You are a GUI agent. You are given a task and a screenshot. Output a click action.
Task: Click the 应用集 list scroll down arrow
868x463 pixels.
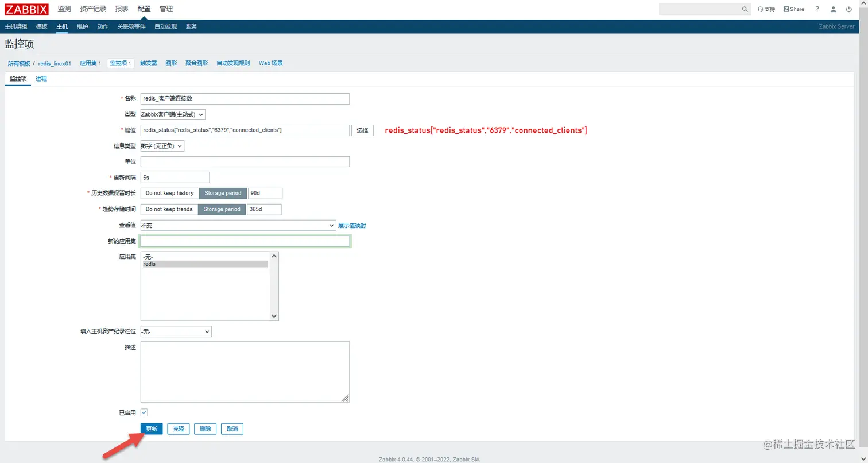[x=274, y=315]
